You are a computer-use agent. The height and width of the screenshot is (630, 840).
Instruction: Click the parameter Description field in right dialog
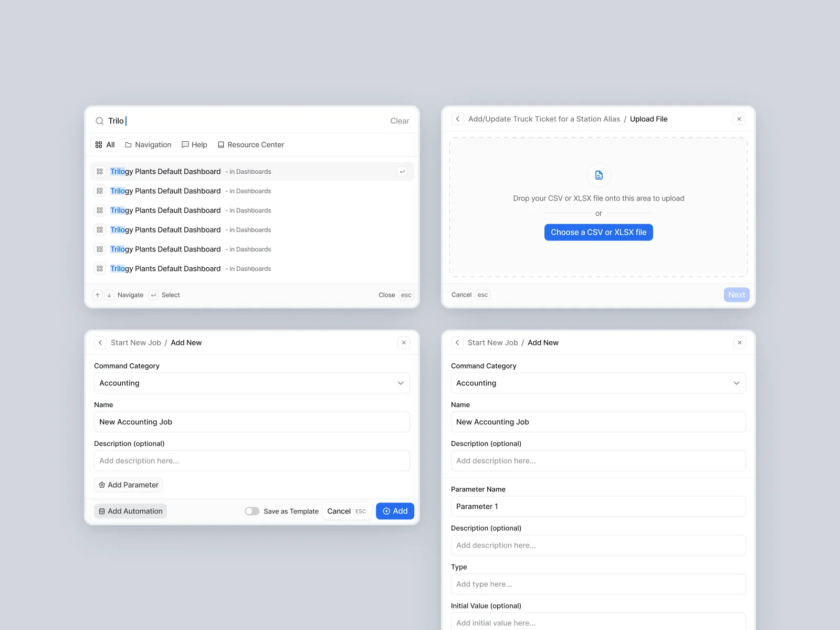click(x=598, y=545)
